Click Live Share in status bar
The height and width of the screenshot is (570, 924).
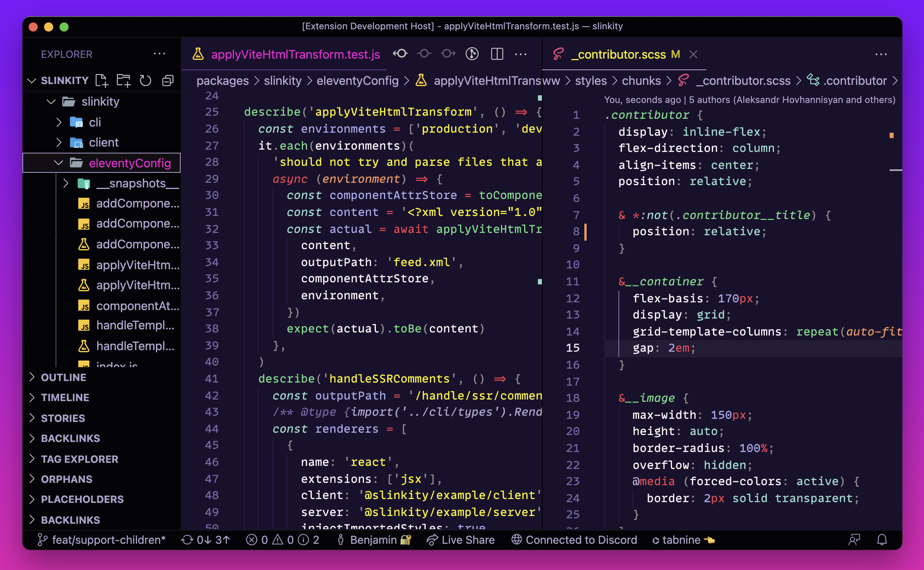pos(460,540)
